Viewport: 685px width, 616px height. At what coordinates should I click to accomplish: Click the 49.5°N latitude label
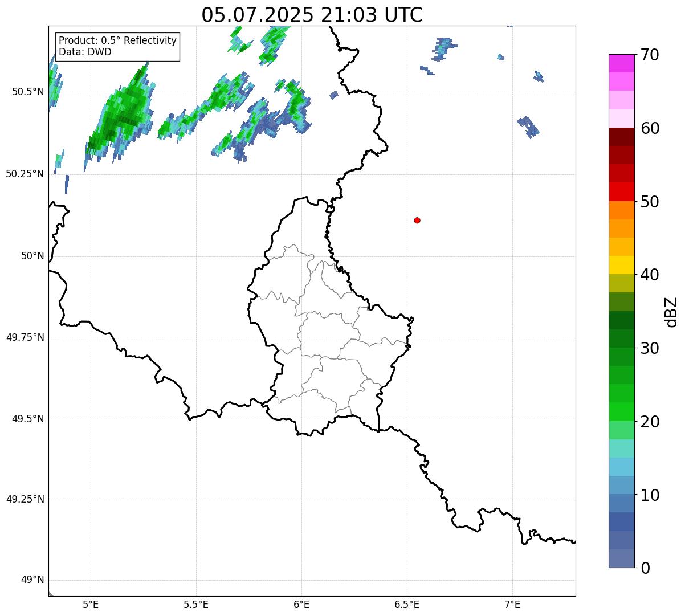click(28, 419)
